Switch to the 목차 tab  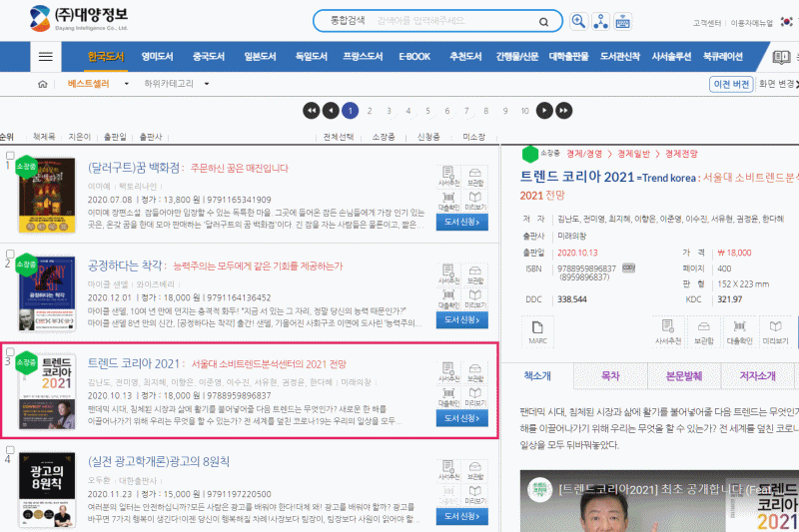click(608, 376)
